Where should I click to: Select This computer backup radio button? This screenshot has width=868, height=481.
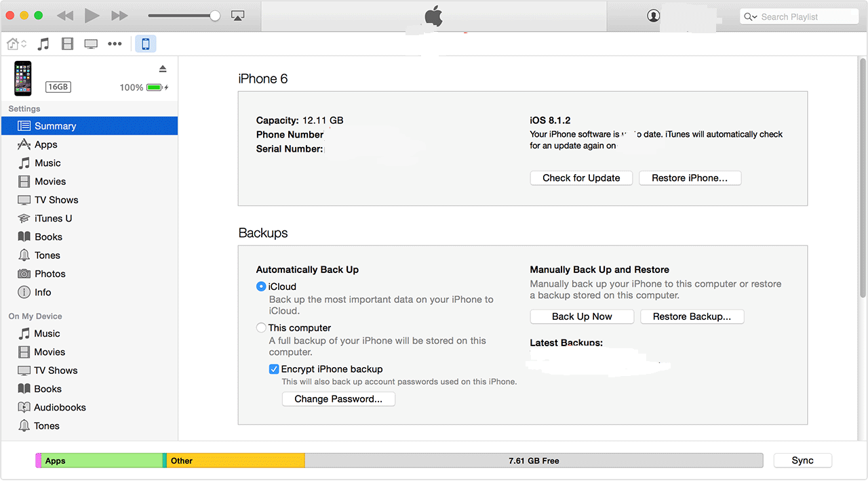click(x=261, y=328)
